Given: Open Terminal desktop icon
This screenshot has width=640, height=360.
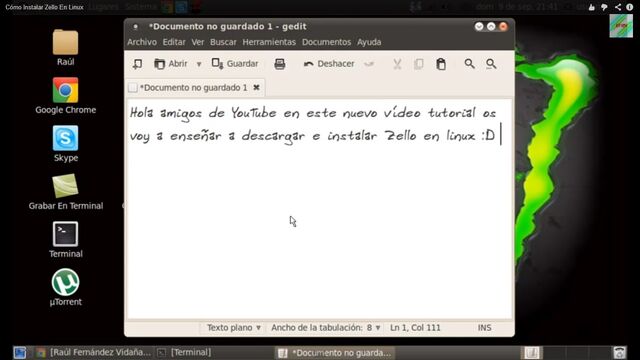Looking at the screenshot, I should click(65, 240).
